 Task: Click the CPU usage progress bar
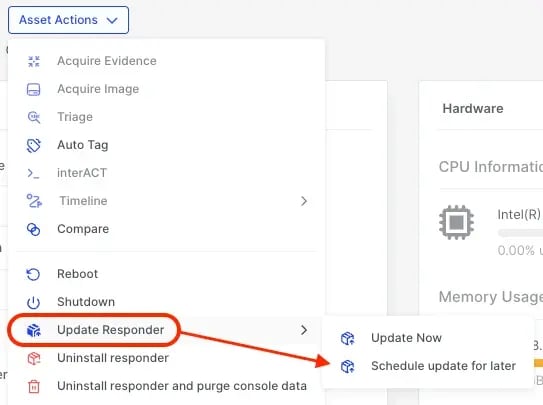[520, 233]
